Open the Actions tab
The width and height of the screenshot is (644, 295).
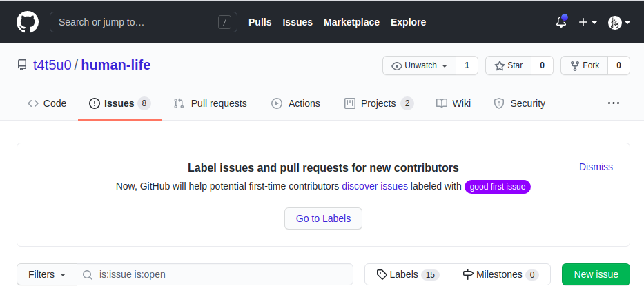tap(295, 103)
